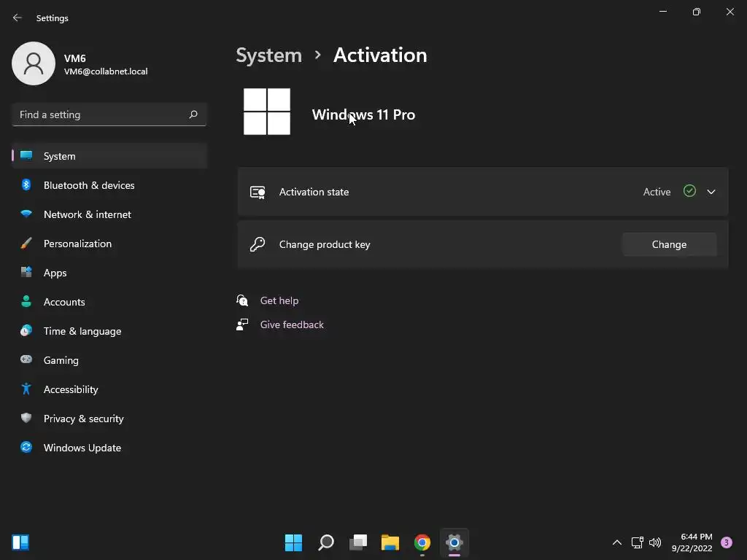Click the VM6@collabnet.local account text
Screen dimensions: 747x560
coord(106,71)
